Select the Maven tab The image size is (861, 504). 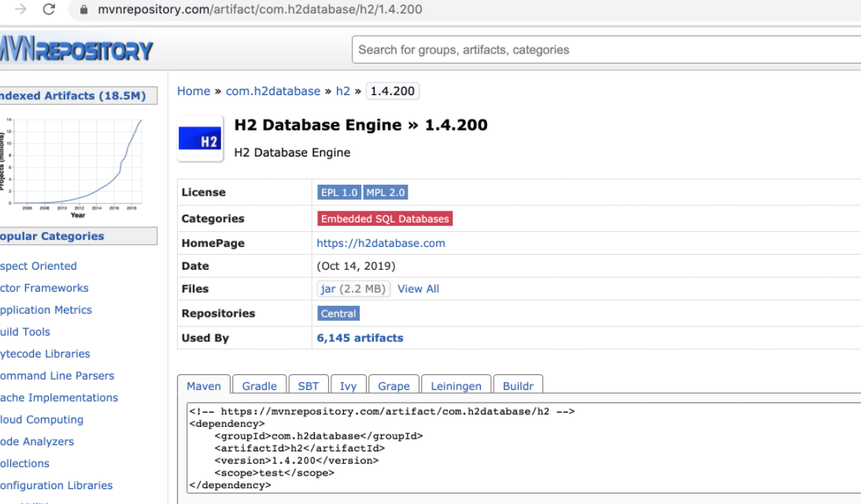(x=204, y=385)
